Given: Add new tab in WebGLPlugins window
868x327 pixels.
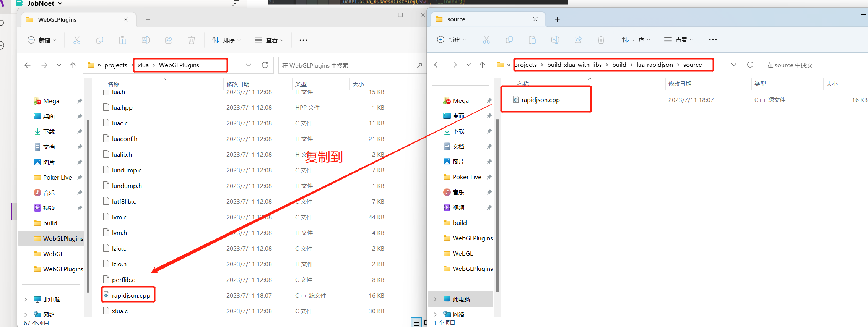Looking at the screenshot, I should pos(148,20).
